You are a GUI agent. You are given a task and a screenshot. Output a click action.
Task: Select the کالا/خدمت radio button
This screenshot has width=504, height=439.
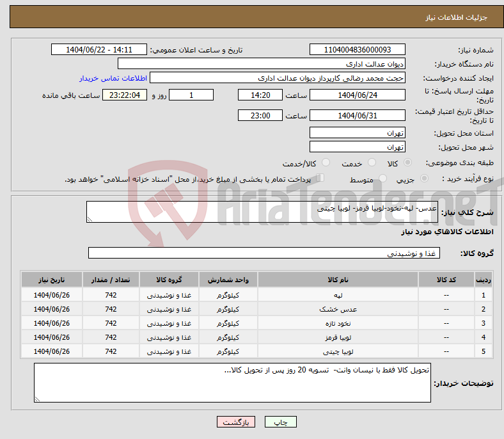pyautogui.click(x=326, y=163)
